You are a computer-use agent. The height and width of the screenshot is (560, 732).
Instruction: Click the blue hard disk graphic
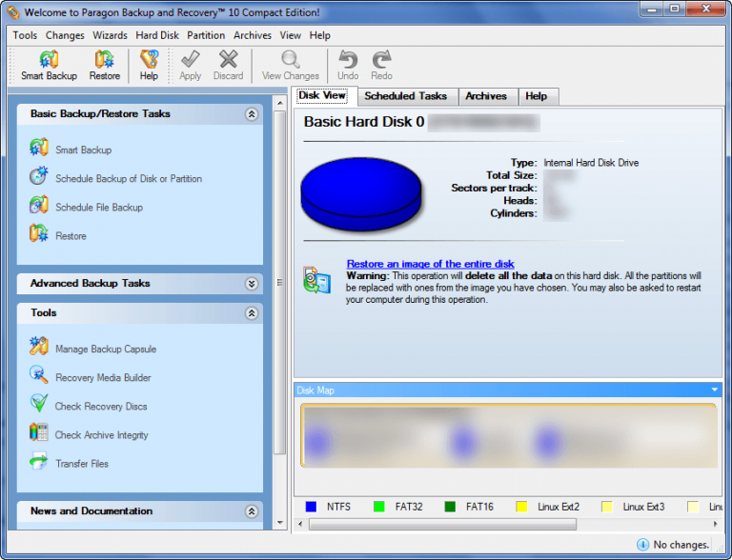tap(361, 194)
